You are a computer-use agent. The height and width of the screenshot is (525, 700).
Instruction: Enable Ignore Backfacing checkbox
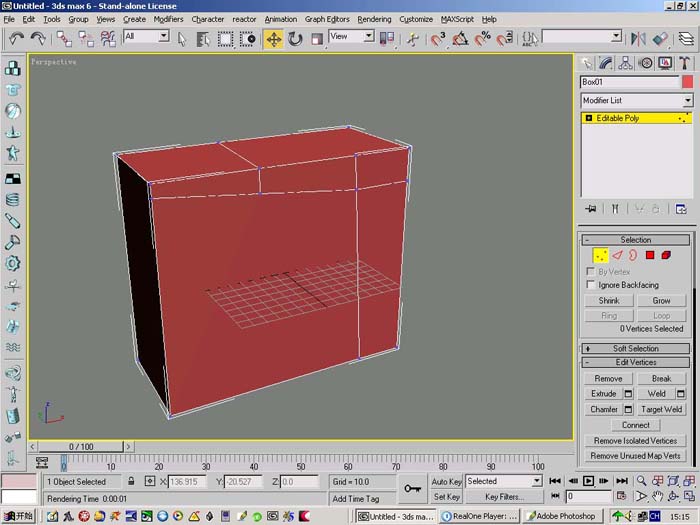(x=590, y=284)
